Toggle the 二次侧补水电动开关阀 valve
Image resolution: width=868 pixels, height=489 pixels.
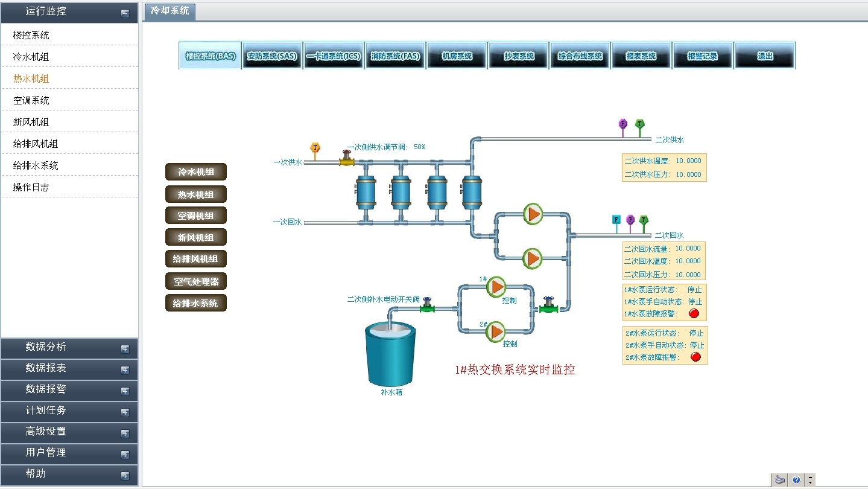pos(427,306)
